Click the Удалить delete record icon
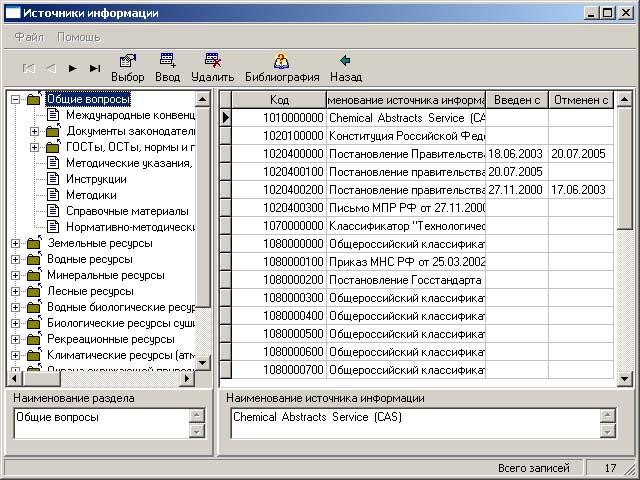 [212, 61]
